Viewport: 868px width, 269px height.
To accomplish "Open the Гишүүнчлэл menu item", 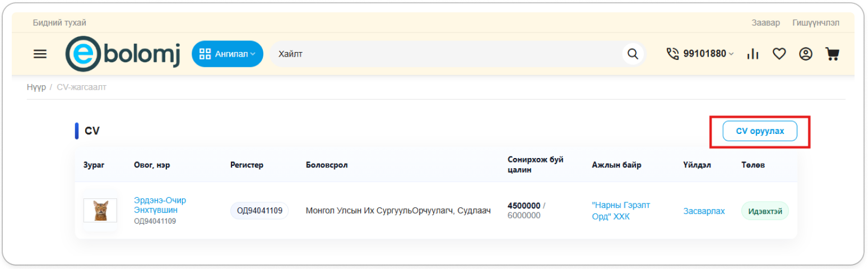I will pyautogui.click(x=816, y=23).
